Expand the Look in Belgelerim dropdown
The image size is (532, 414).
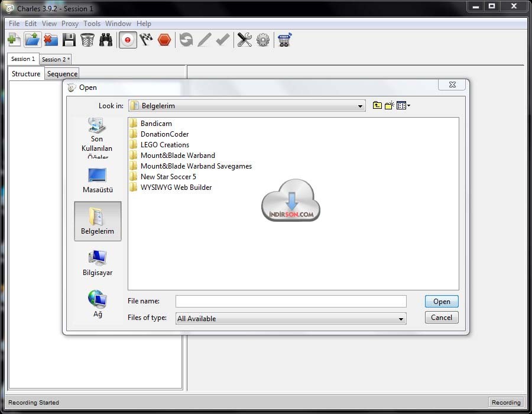pos(247,106)
